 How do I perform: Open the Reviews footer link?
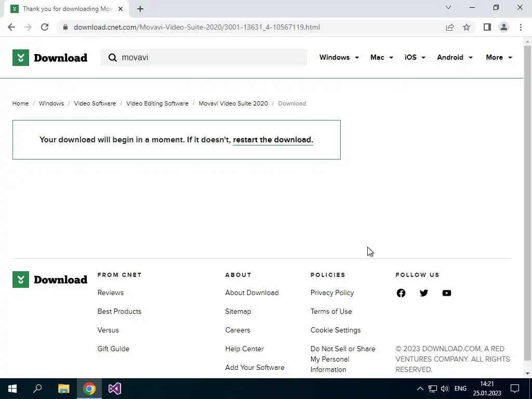[111, 293]
